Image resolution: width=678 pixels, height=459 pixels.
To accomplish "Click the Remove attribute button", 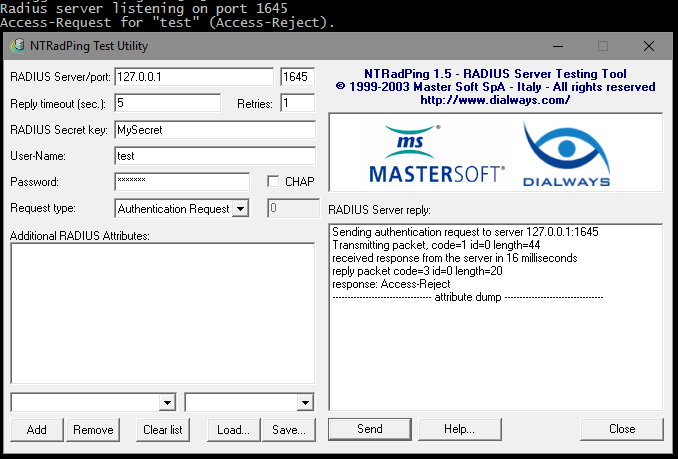I will (93, 430).
